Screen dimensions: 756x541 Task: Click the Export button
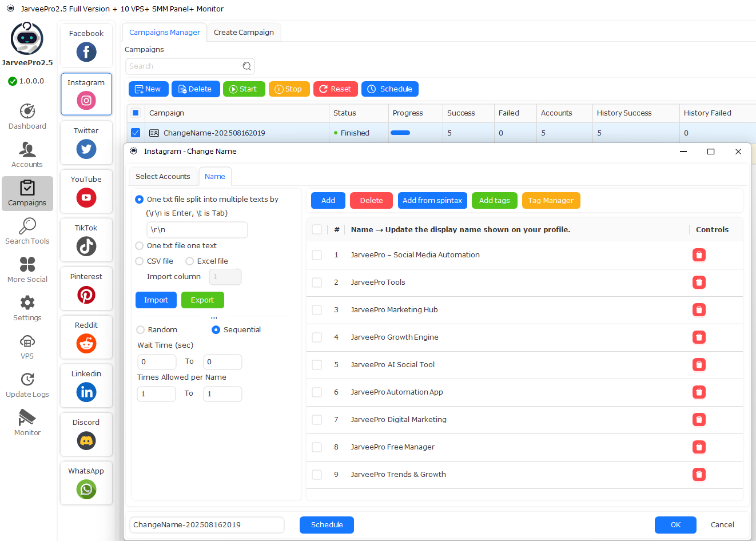coord(202,300)
